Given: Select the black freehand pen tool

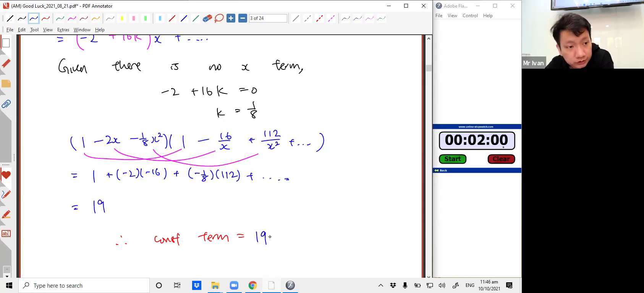Looking at the screenshot, I should tap(22, 18).
